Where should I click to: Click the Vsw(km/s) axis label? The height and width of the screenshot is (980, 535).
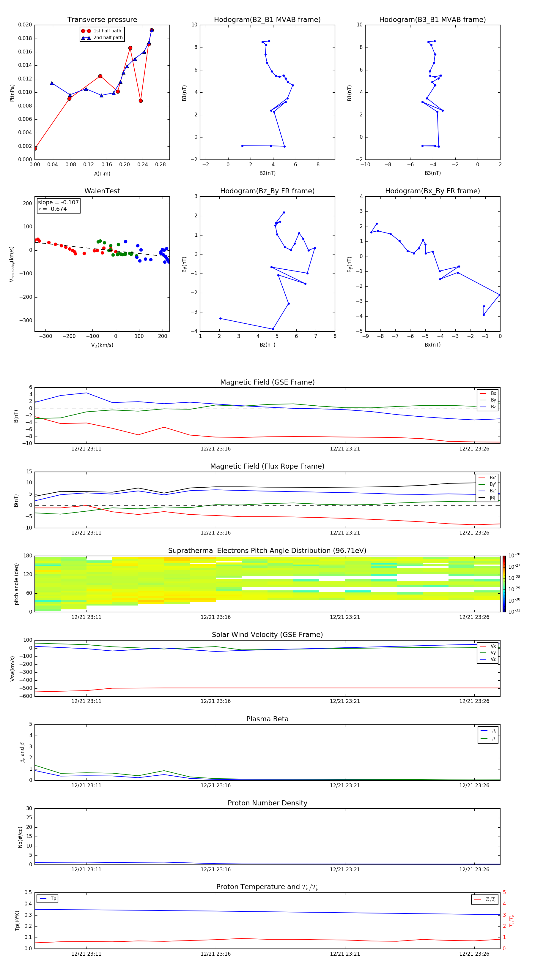[x=12, y=668]
